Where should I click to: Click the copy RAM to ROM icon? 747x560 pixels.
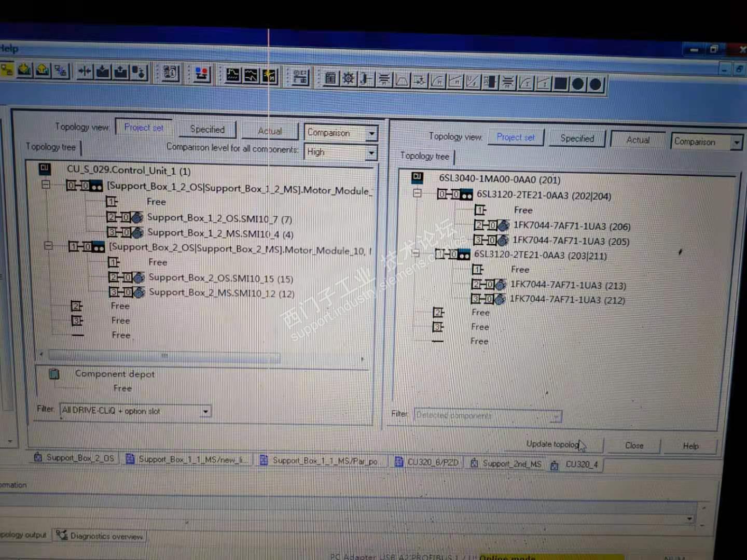139,73
